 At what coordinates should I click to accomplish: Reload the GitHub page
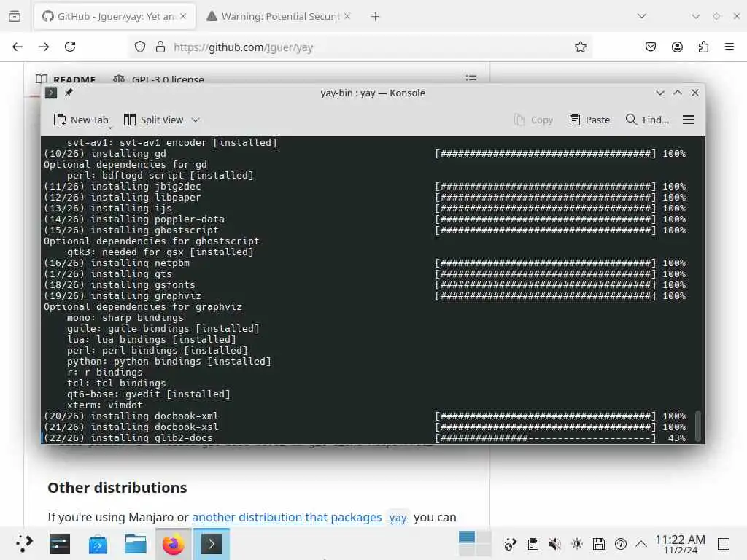[x=70, y=47]
